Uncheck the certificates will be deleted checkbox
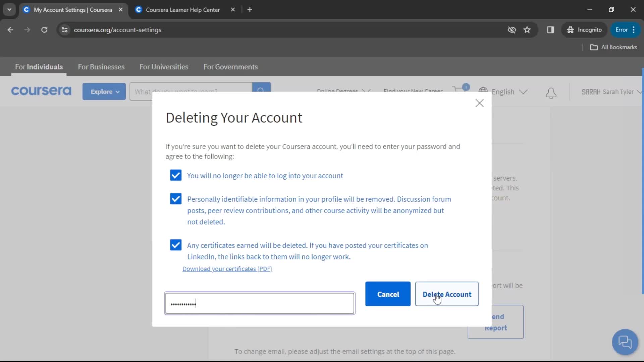644x362 pixels. click(176, 245)
